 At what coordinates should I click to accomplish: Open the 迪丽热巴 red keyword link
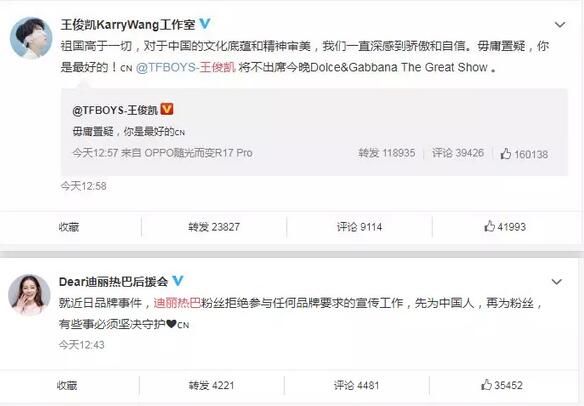pyautogui.click(x=177, y=303)
